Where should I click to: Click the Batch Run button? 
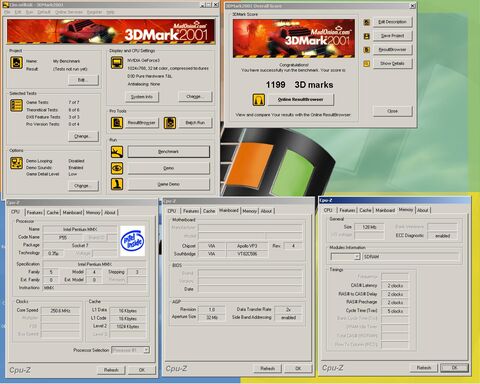coord(195,123)
